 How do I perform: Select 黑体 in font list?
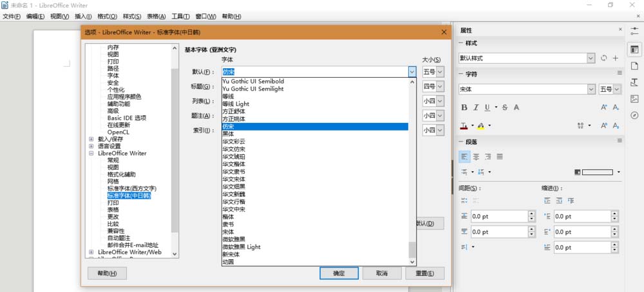(315, 134)
